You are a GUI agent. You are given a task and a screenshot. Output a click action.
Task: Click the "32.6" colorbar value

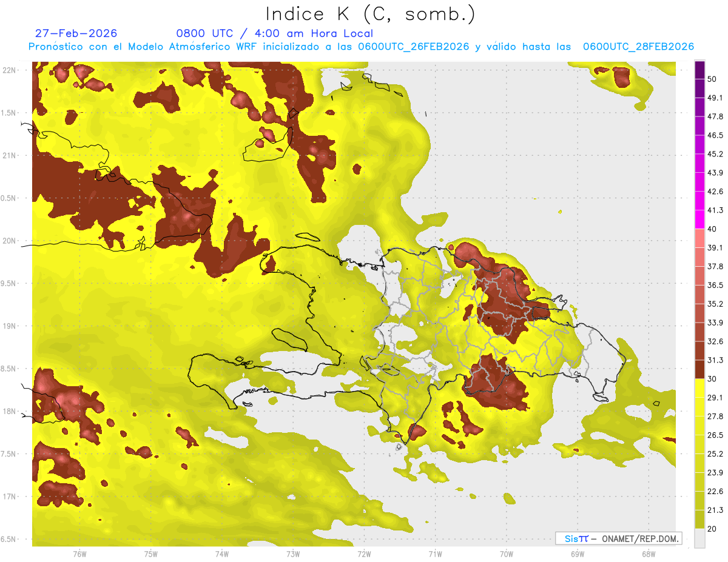click(715, 341)
